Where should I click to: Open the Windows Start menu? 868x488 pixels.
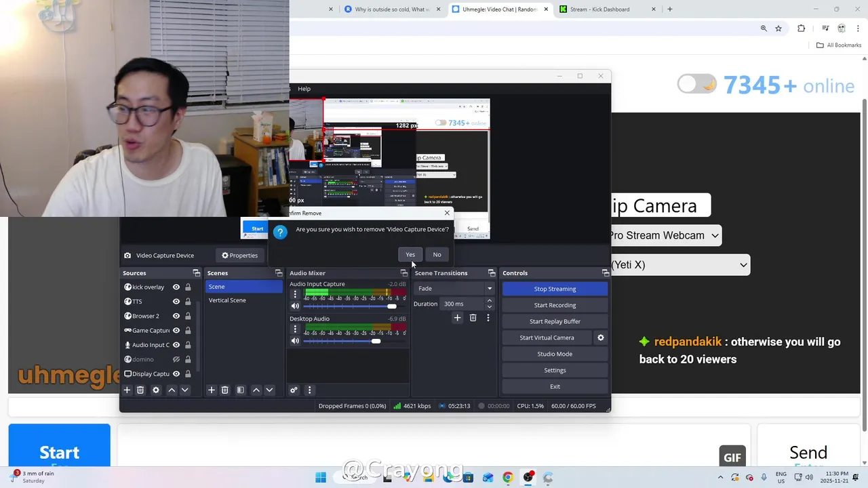pyautogui.click(x=321, y=477)
